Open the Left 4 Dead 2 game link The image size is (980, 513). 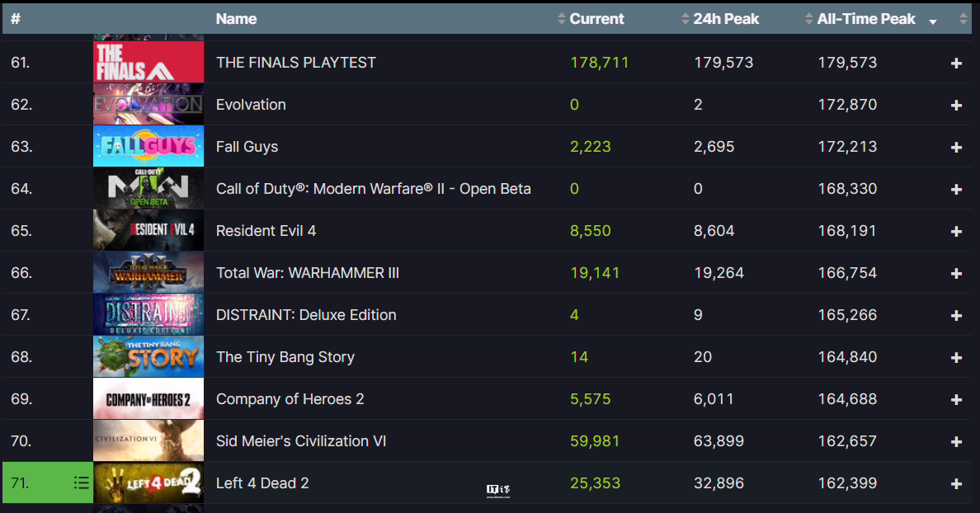[262, 483]
